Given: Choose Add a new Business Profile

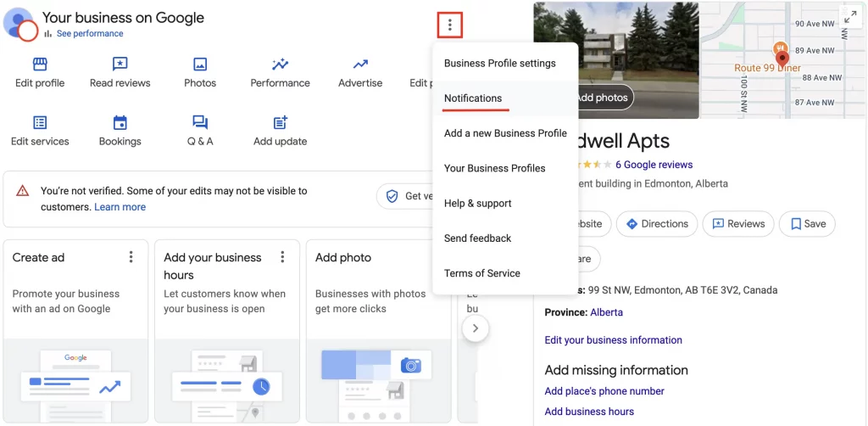Looking at the screenshot, I should click(x=505, y=133).
